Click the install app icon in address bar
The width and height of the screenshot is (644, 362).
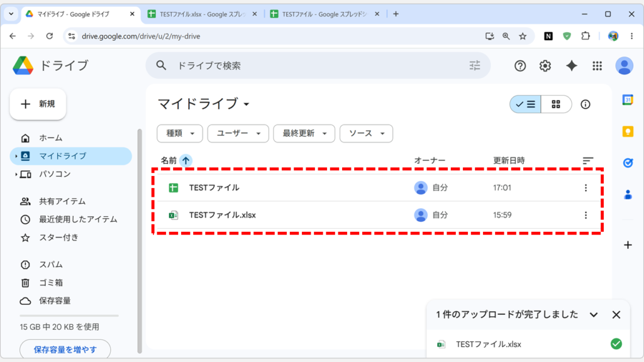click(489, 36)
